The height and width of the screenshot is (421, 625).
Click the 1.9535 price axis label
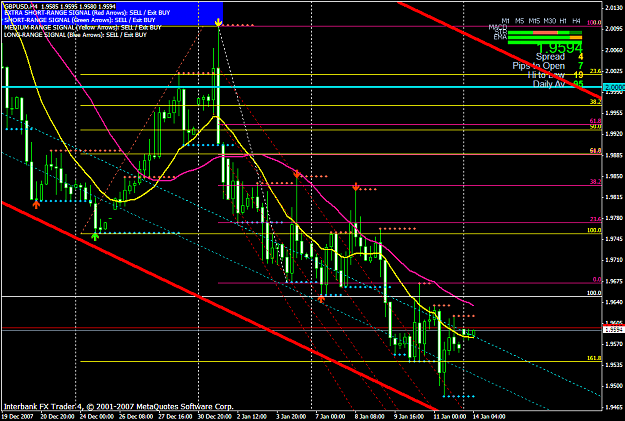[x=614, y=365]
